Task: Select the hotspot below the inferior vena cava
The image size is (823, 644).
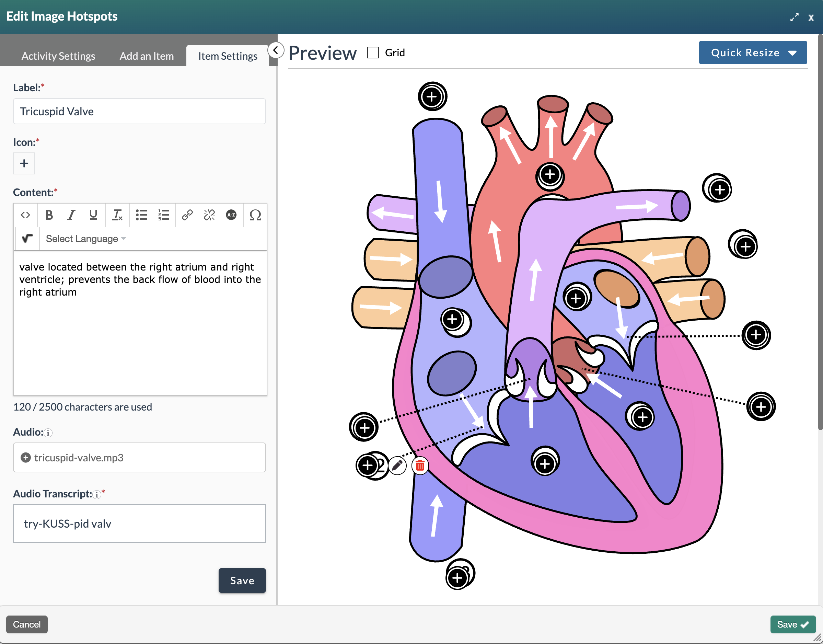Action: pyautogui.click(x=458, y=578)
